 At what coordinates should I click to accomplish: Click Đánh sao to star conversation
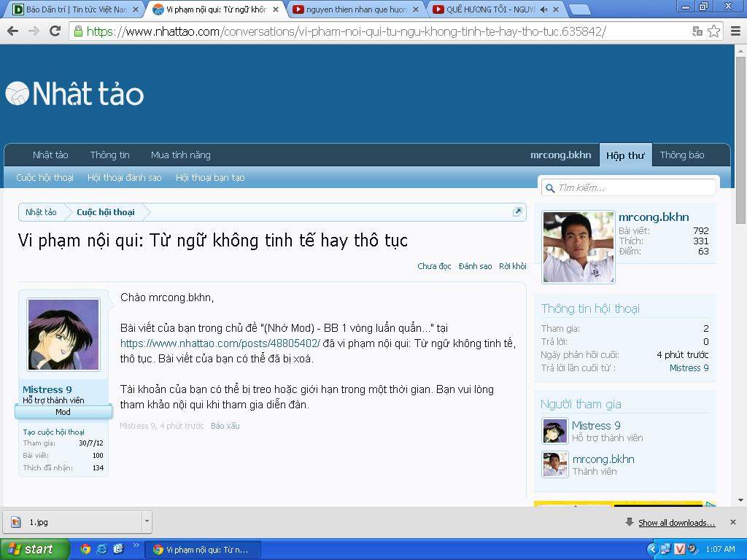tap(475, 266)
